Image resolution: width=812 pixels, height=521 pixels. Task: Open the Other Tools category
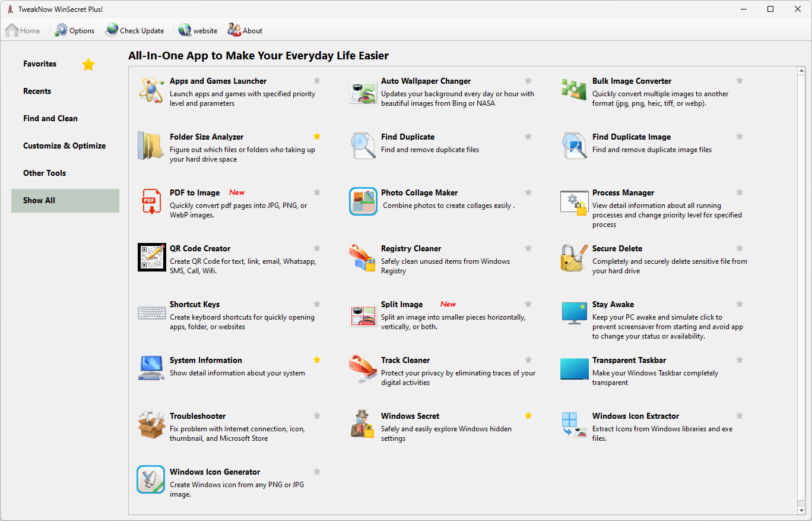point(65,173)
